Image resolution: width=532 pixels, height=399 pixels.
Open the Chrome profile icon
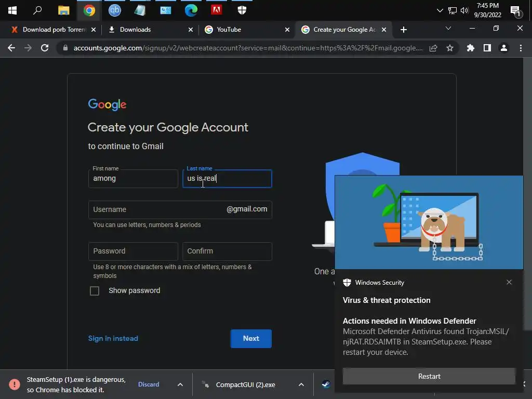tap(504, 48)
